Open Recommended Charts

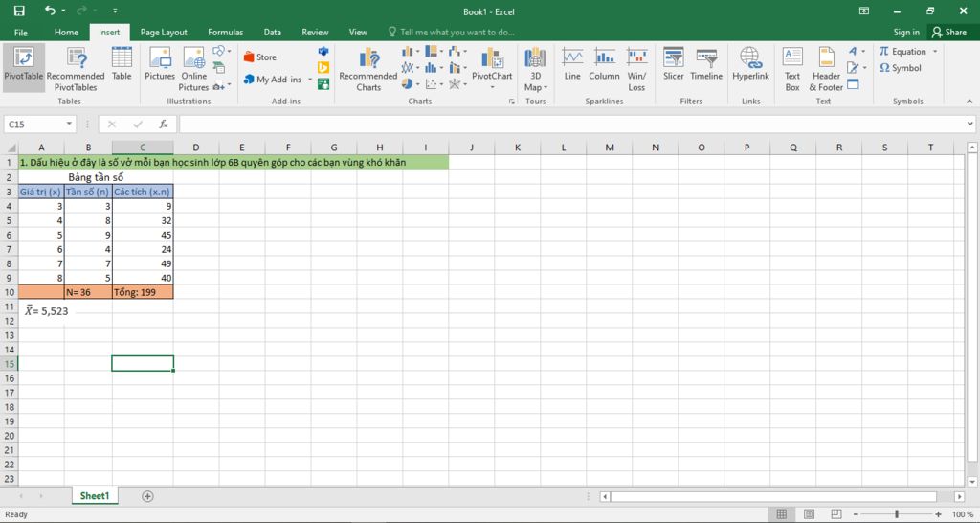[368, 69]
